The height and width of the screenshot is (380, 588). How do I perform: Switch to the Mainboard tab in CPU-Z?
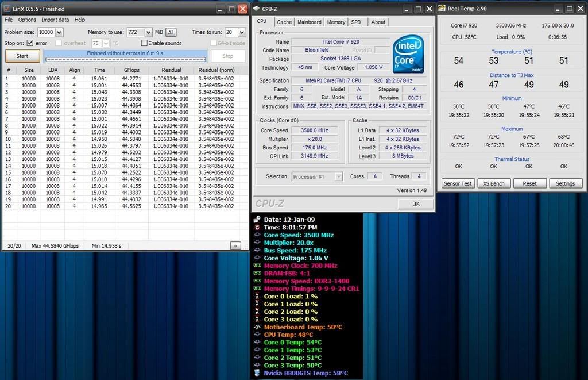pos(310,22)
